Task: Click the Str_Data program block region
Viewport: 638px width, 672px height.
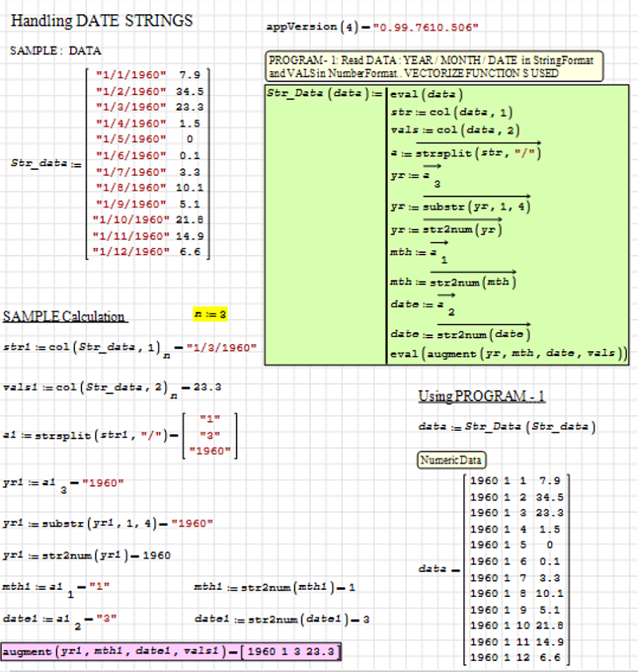Action: [x=447, y=223]
